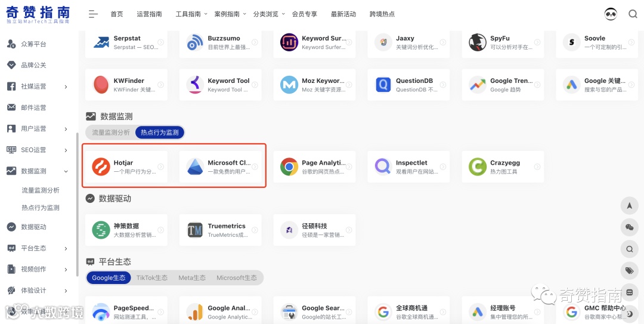Click the floating calculator-style icon button
The height and width of the screenshot is (324, 644).
tap(629, 292)
